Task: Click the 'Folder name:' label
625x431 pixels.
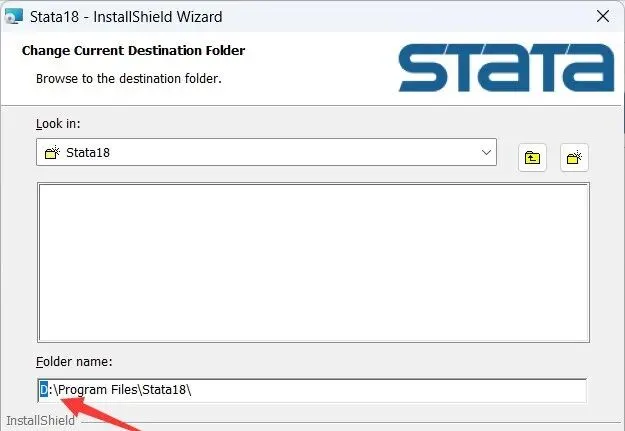Action: [74, 362]
